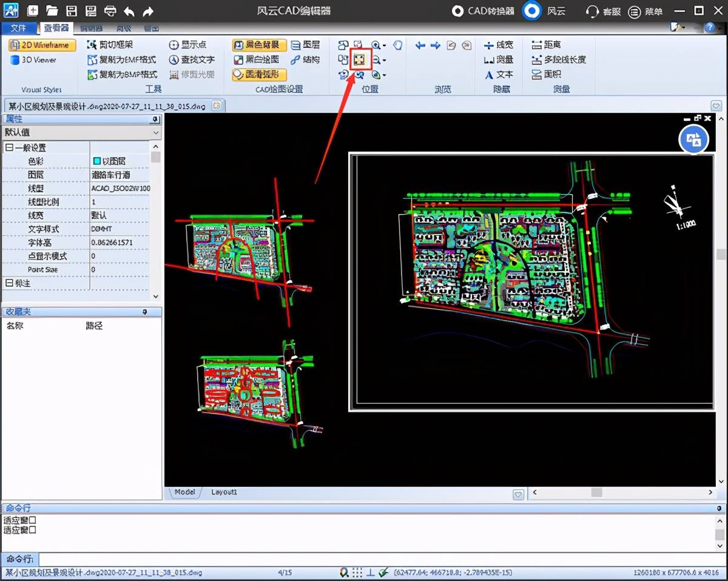Open the 默认值 properties dropdown

coord(81,132)
